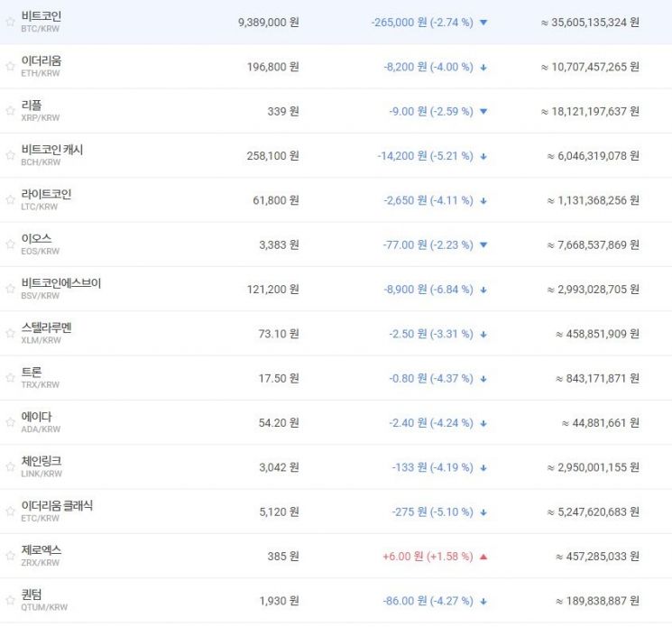672x627 pixels.
Task: Click volume ≈ 10,707,457,265 원
Action: point(590,67)
